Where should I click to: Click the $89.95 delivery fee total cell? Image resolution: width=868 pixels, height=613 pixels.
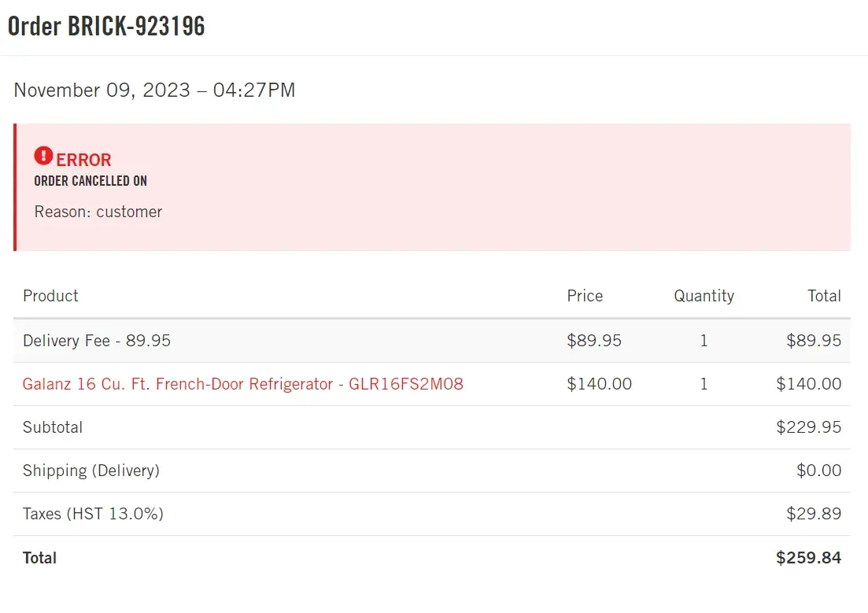[x=814, y=341]
